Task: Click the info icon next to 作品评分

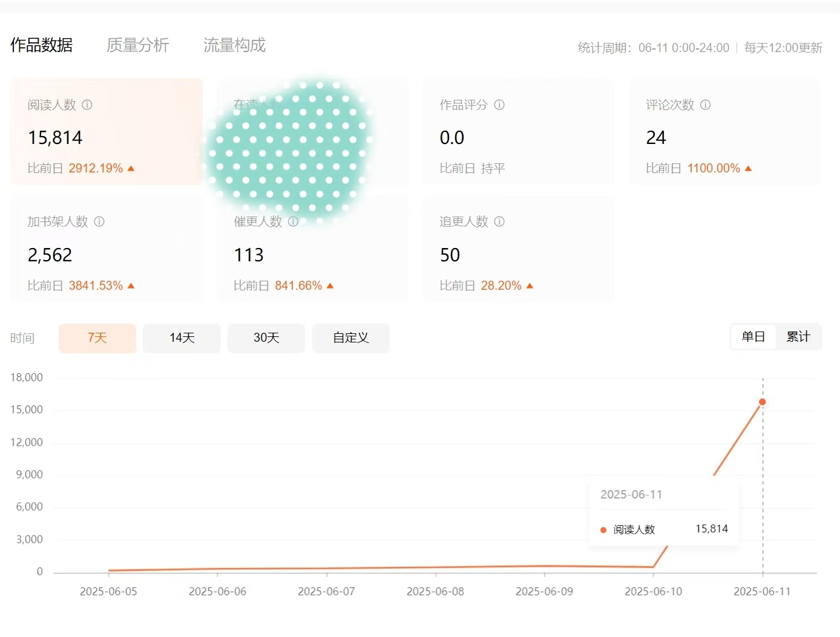Action: [499, 105]
